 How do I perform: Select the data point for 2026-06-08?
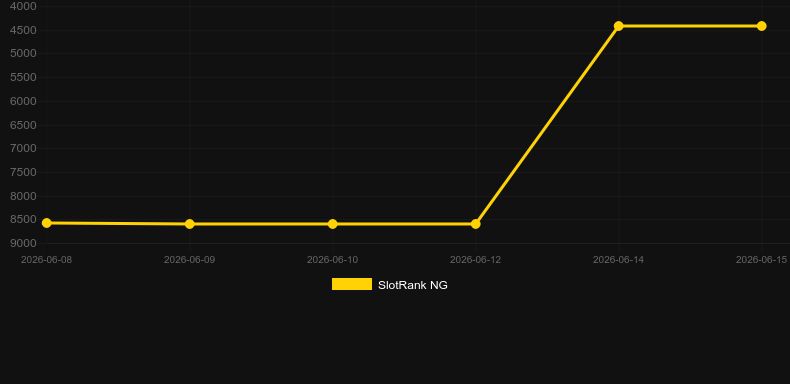pyautogui.click(x=47, y=223)
